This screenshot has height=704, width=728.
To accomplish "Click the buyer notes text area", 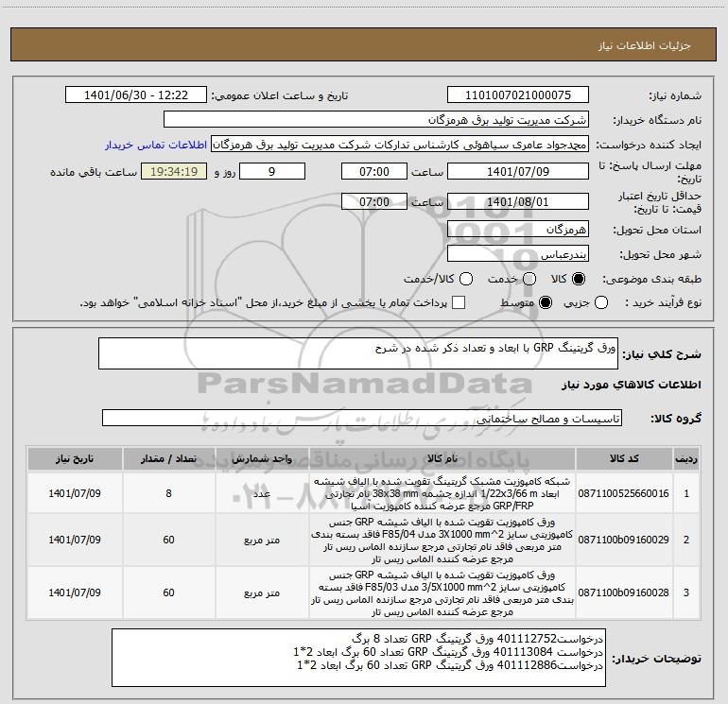I will tap(358, 658).
